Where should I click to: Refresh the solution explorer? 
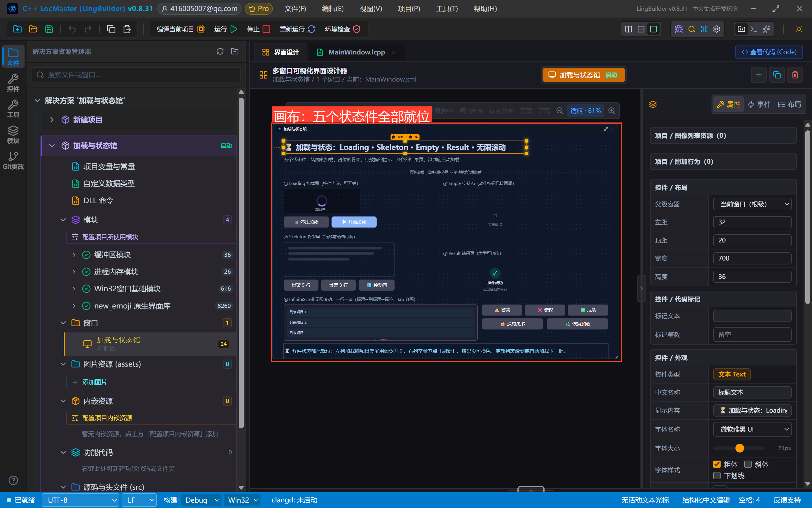(220, 51)
